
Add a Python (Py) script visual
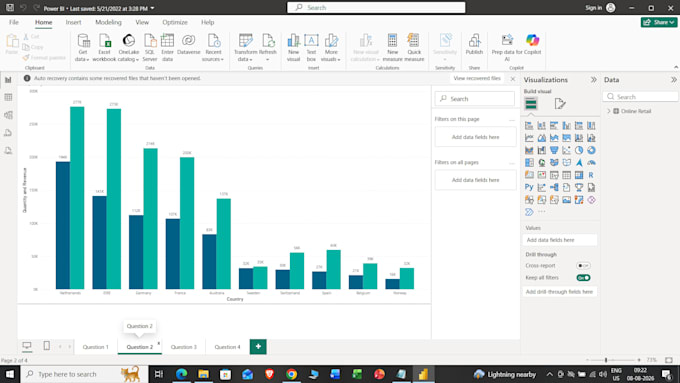[529, 187]
